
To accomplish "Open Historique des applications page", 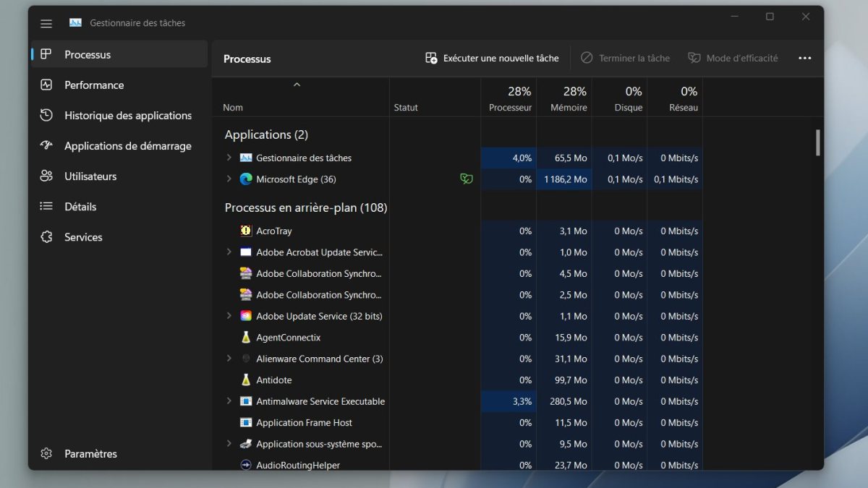I will [127, 116].
